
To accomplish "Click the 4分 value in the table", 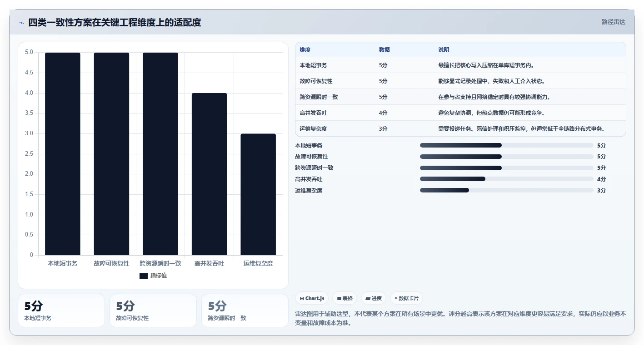I will coord(383,113).
